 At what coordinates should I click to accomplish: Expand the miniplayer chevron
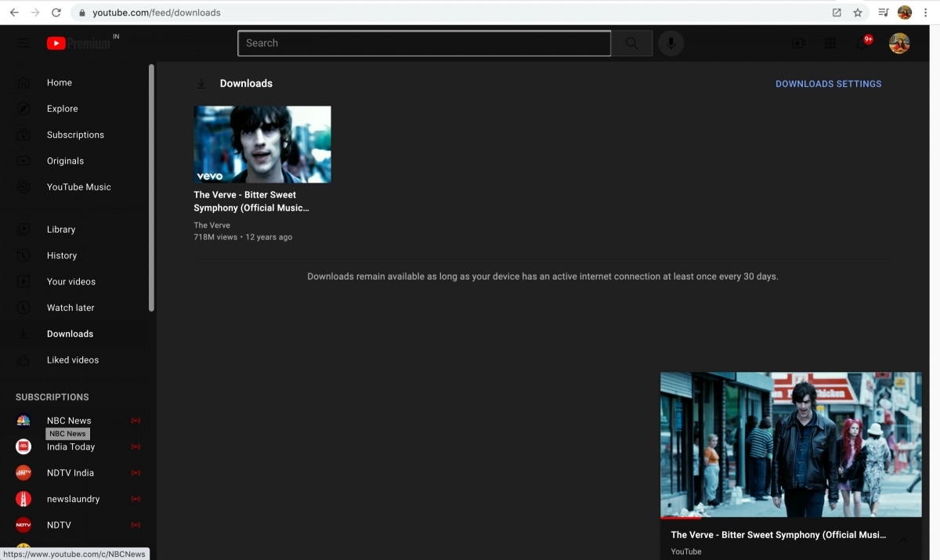click(x=903, y=540)
